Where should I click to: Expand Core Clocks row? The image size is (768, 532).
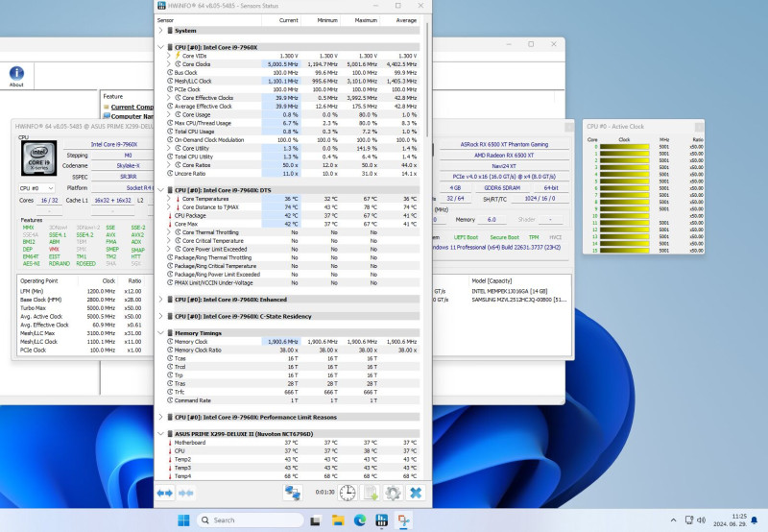coord(169,64)
